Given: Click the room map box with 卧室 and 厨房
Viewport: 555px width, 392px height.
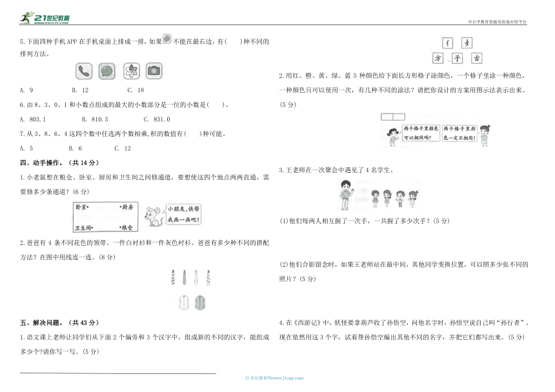Looking at the screenshot, I should pos(105,217).
